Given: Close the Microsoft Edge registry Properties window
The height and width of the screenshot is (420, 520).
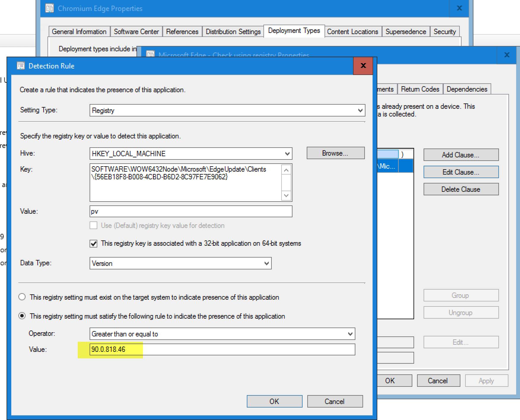Looking at the screenshot, I should click(x=507, y=55).
